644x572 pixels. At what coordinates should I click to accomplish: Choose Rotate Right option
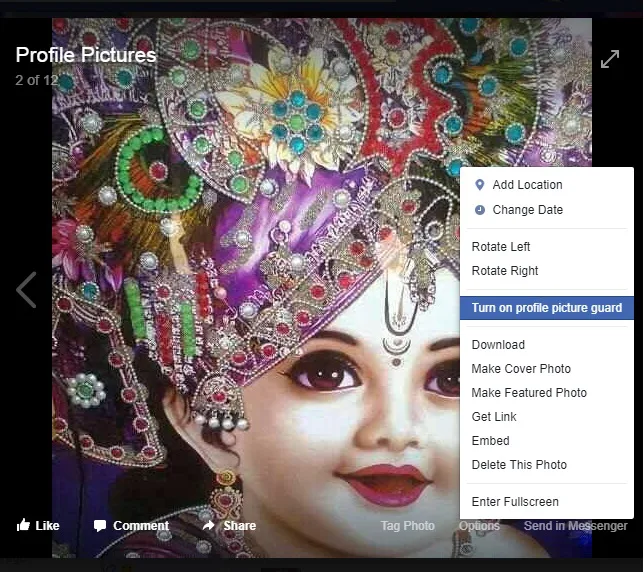coord(547,271)
